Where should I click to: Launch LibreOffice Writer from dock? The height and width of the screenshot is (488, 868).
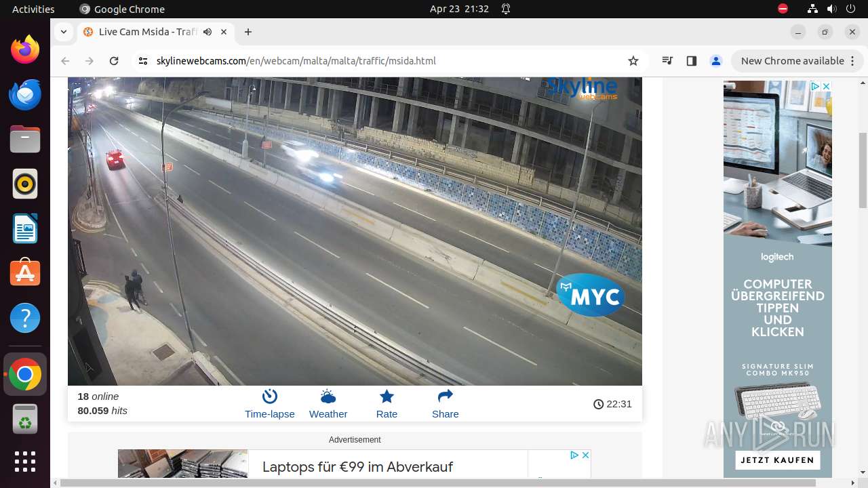(25, 229)
